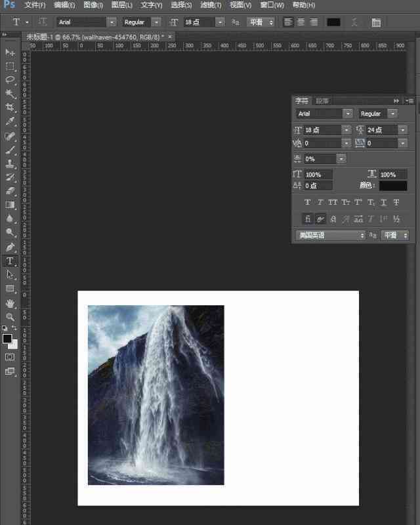Open Character panel flyout menu
The image size is (420, 525).
point(409,101)
